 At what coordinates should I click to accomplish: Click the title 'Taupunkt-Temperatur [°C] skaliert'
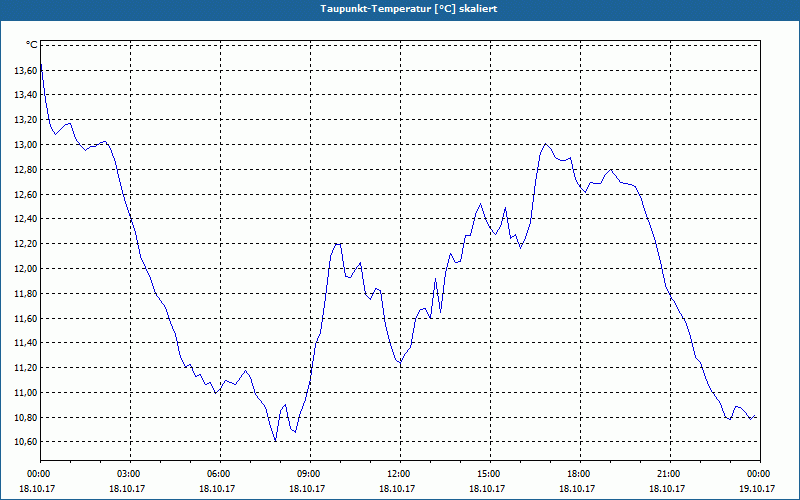pos(409,9)
